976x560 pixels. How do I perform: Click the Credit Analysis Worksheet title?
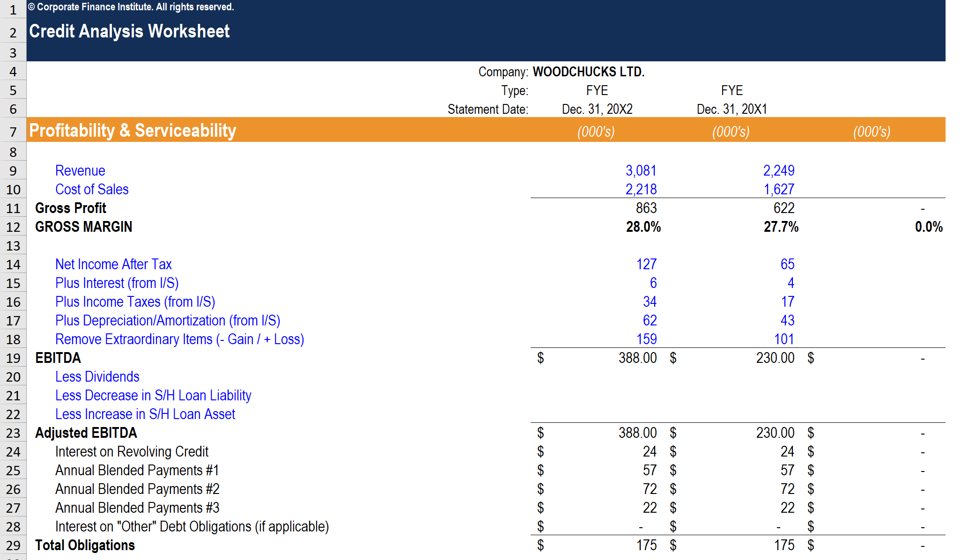click(x=129, y=31)
